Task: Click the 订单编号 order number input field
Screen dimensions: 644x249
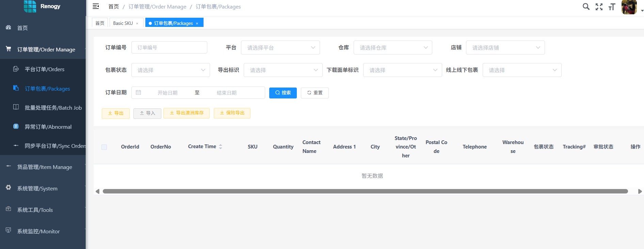Action: click(x=169, y=48)
